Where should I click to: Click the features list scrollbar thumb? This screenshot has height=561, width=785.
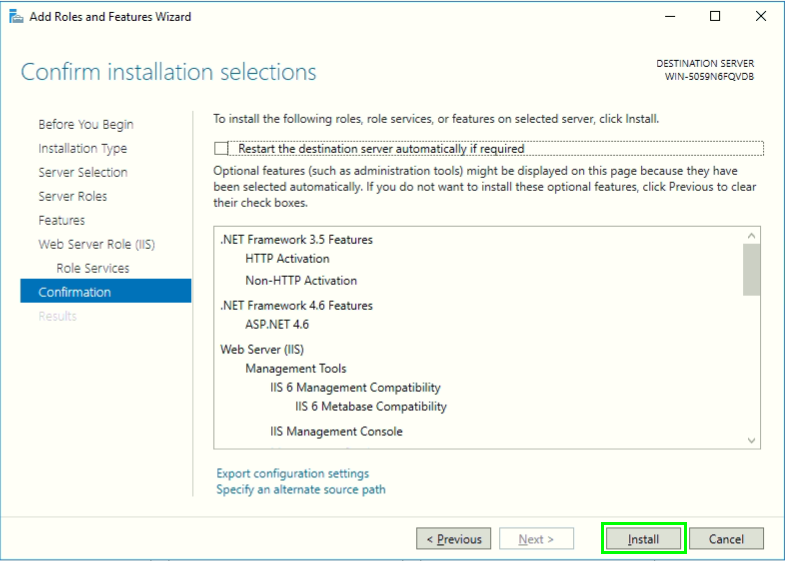coord(752,270)
